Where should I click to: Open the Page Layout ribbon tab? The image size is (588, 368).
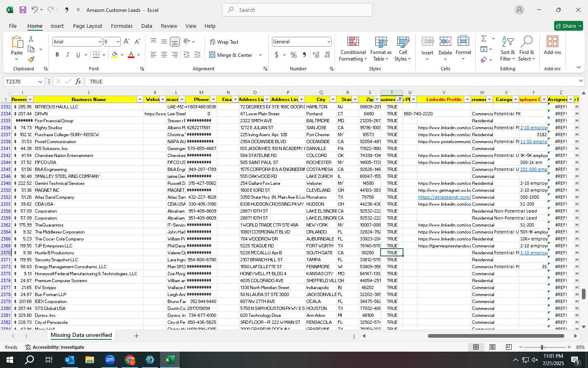[87, 26]
